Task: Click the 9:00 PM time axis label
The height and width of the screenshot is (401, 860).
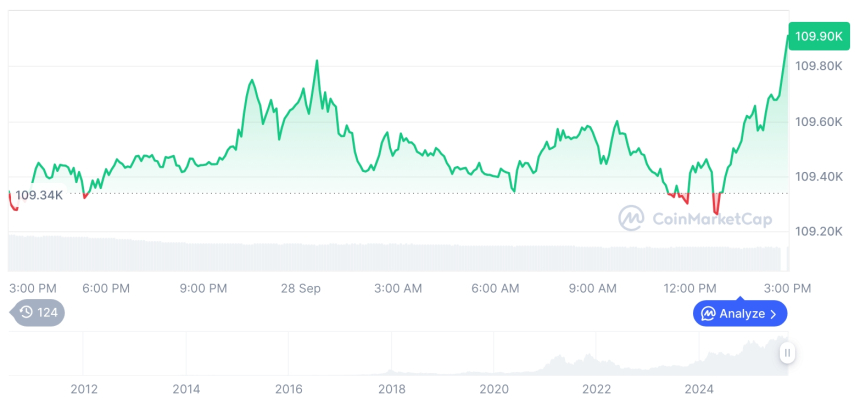Action: click(x=203, y=288)
